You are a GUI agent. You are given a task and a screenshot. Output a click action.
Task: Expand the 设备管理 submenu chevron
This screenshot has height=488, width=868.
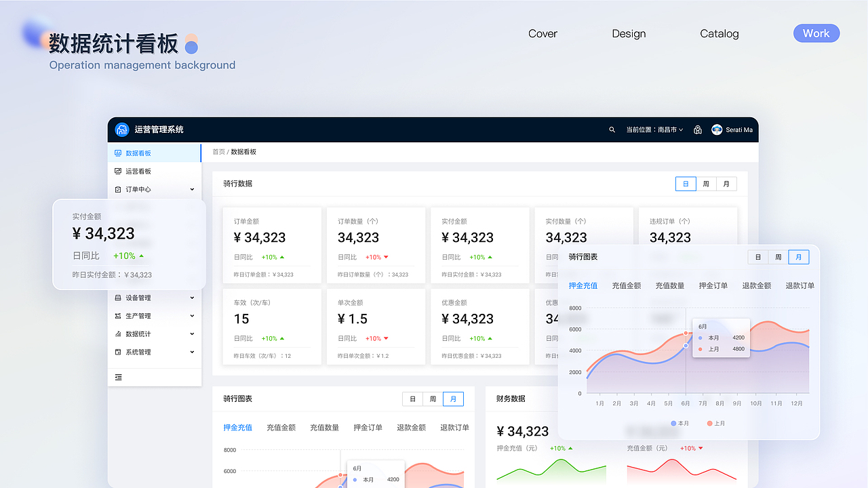[x=192, y=298]
